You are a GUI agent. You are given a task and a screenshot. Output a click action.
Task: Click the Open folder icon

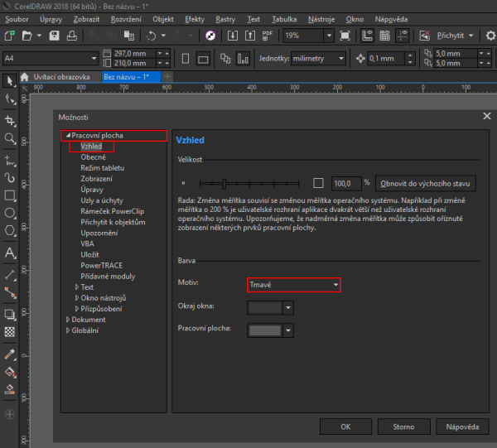coord(27,36)
